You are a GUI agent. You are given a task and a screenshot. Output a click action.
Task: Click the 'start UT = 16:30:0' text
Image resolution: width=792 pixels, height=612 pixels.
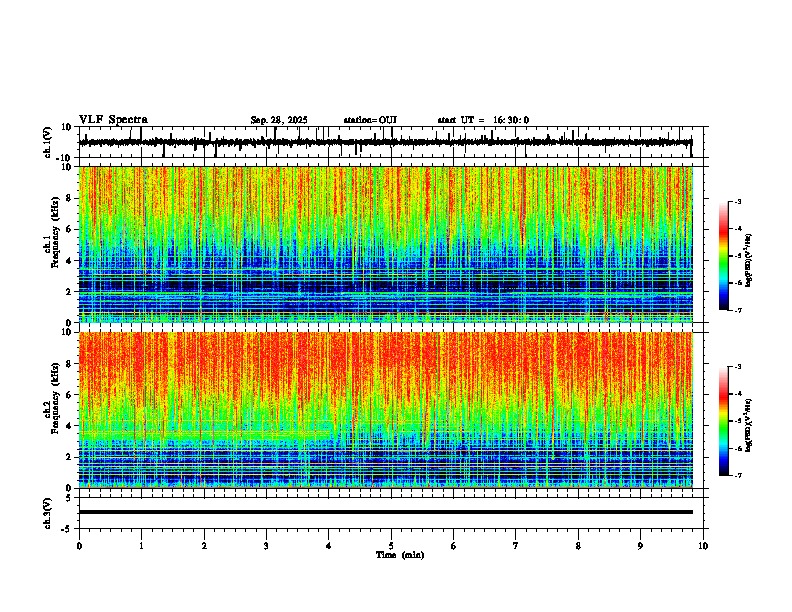483,120
